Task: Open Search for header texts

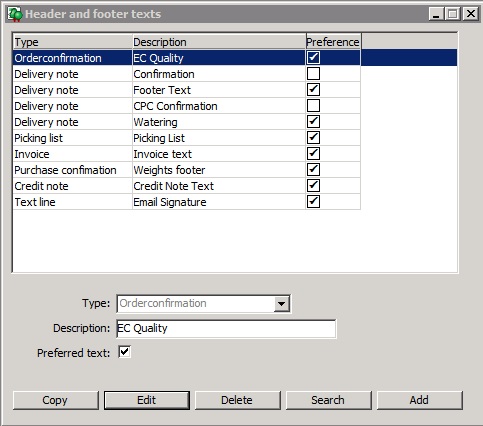Action: tap(329, 400)
